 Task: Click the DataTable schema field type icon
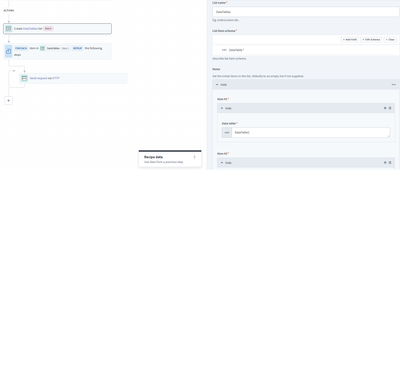[224, 50]
